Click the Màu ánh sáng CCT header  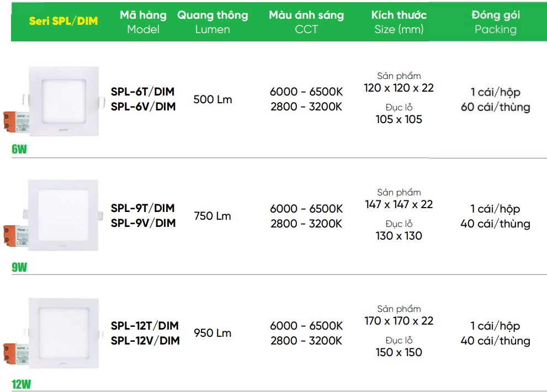(306, 22)
